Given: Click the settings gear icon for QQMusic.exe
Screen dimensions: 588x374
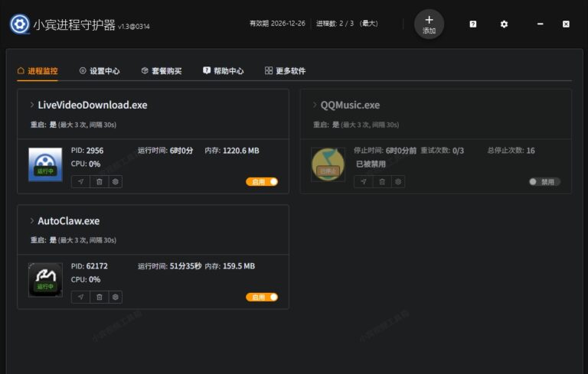Looking at the screenshot, I should [x=398, y=182].
